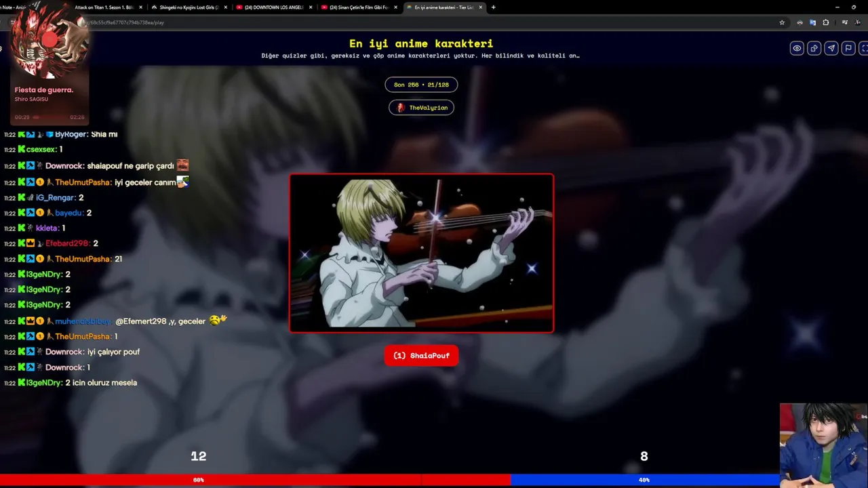Click the flag report icon
Screen dimensions: 868x488
(848, 48)
